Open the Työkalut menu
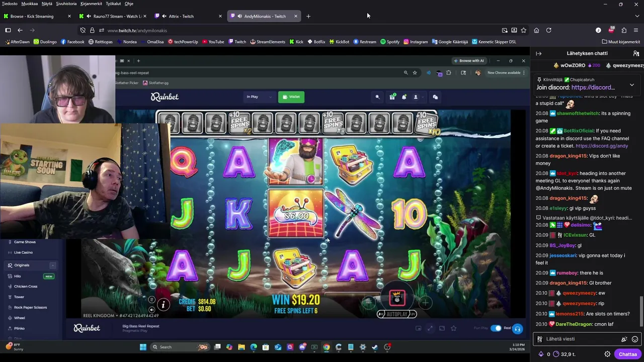 coord(113,4)
